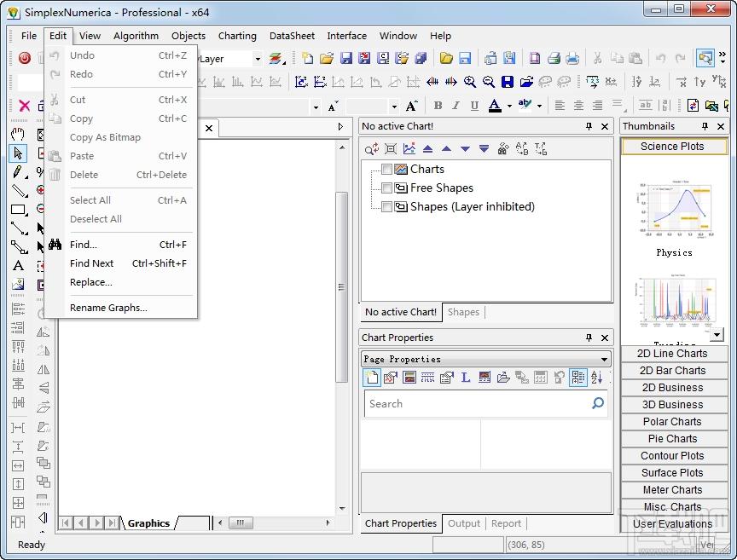
Task: Click the Underline formatting icon
Action: pos(474,106)
